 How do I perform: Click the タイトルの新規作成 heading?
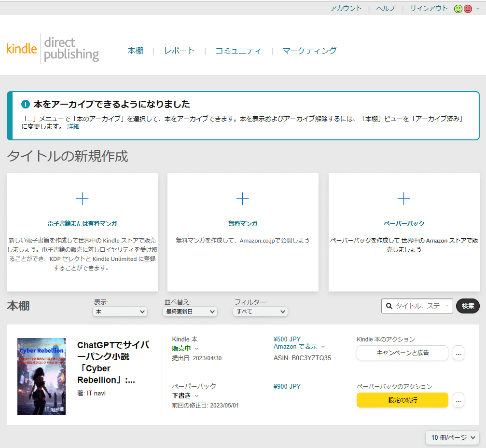point(68,156)
